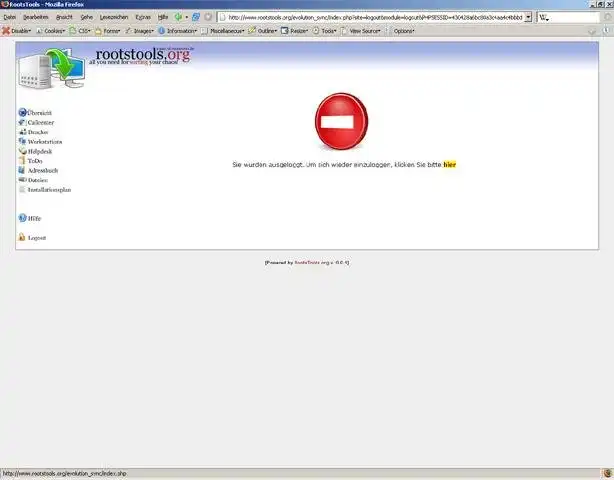
Task: Click the browser reload icon
Action: pos(196,17)
